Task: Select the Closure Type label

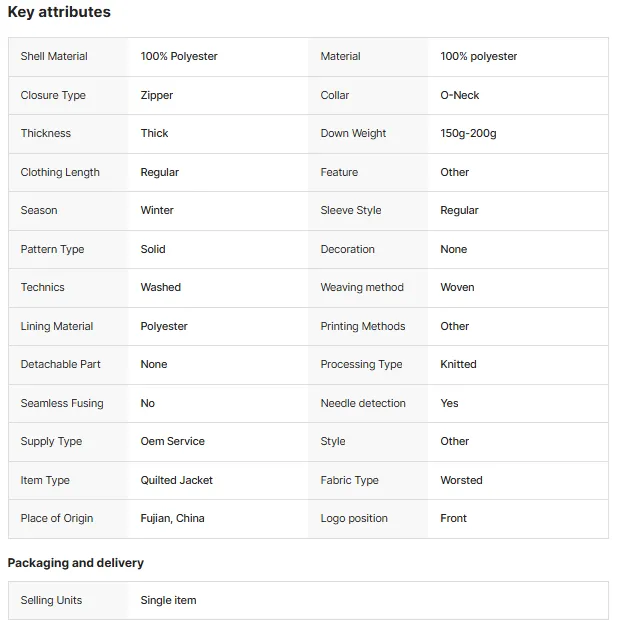Action: tap(53, 95)
